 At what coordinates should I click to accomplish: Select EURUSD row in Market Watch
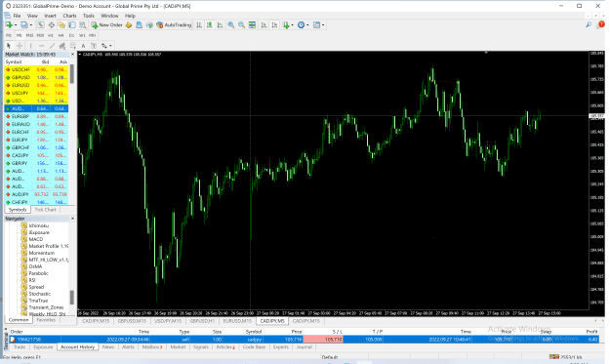(36, 85)
